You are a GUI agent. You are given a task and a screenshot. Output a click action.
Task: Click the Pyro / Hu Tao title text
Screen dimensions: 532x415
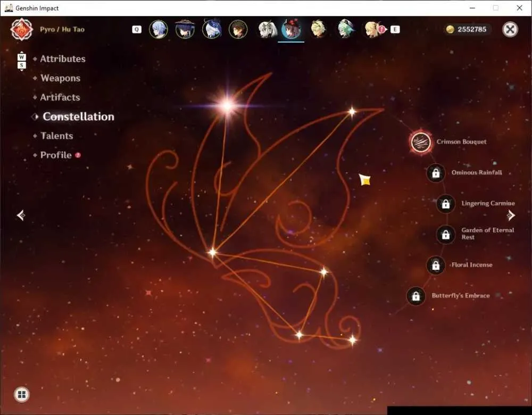62,29
